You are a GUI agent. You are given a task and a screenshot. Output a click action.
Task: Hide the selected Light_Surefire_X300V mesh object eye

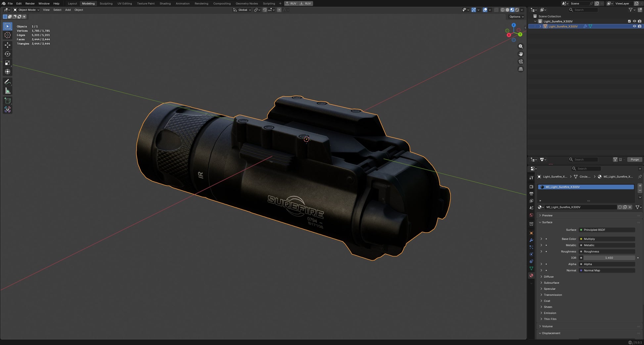[x=634, y=26]
